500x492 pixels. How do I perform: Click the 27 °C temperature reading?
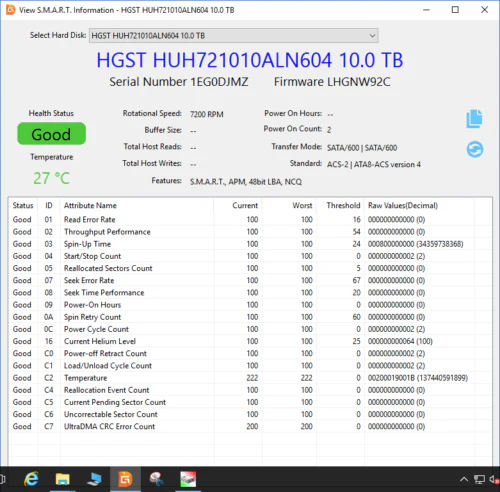tap(51, 178)
